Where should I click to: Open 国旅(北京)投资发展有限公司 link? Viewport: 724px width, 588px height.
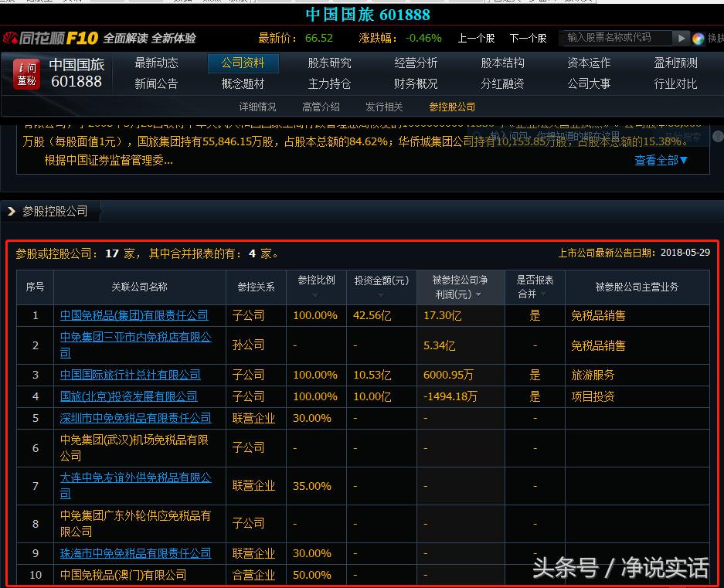click(129, 396)
